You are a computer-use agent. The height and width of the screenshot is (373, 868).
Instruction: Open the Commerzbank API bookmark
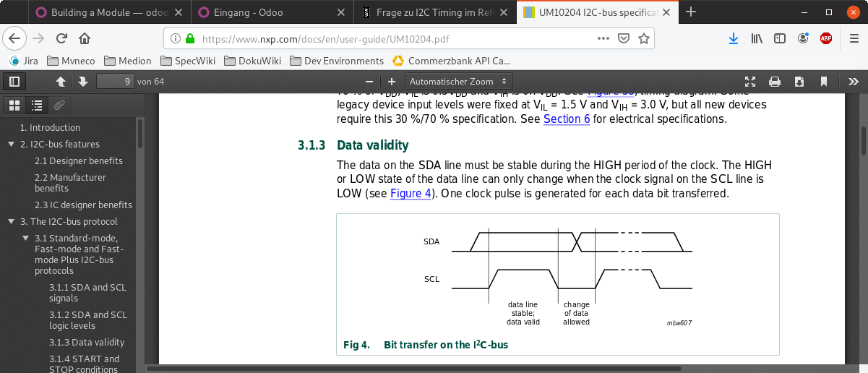[451, 61]
